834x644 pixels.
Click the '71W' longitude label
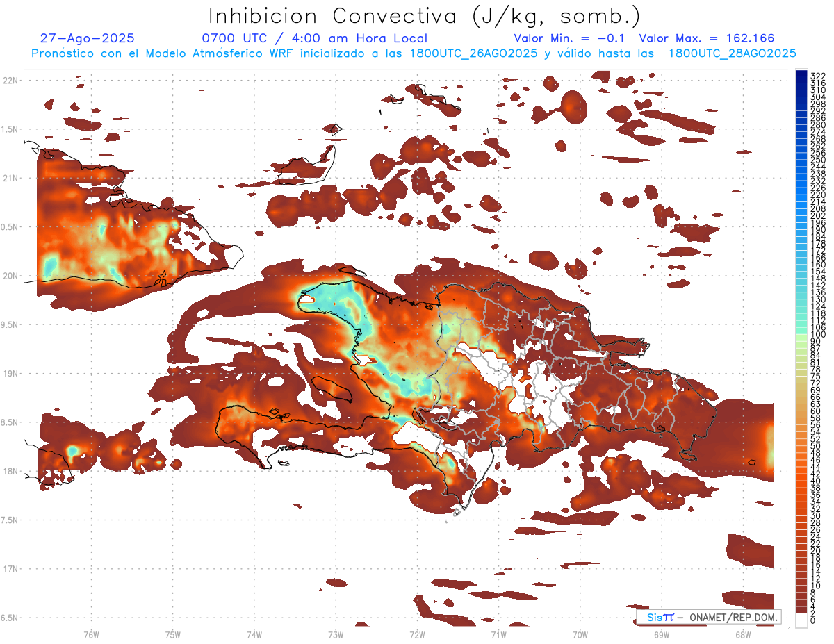(498, 635)
